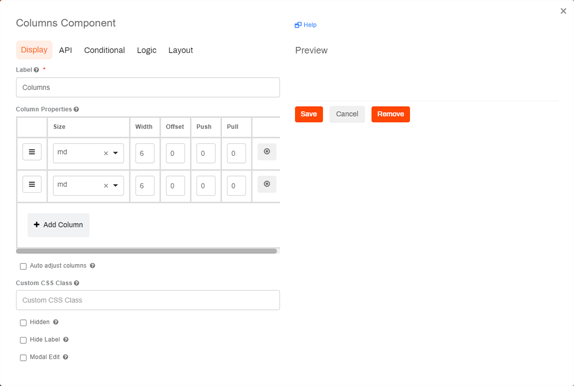Clear the first row's md size selection
Screen dimensions: 574x386
point(106,153)
